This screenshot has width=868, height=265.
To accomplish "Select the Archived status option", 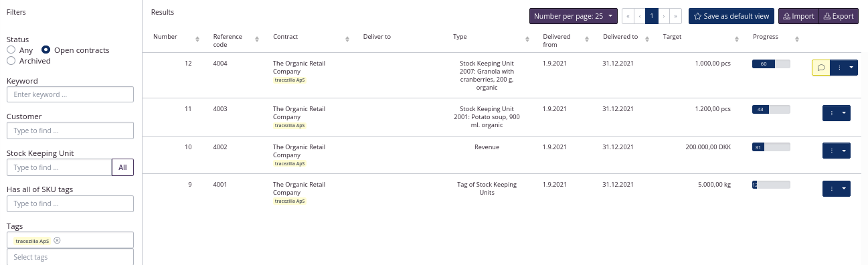I will [x=11, y=61].
